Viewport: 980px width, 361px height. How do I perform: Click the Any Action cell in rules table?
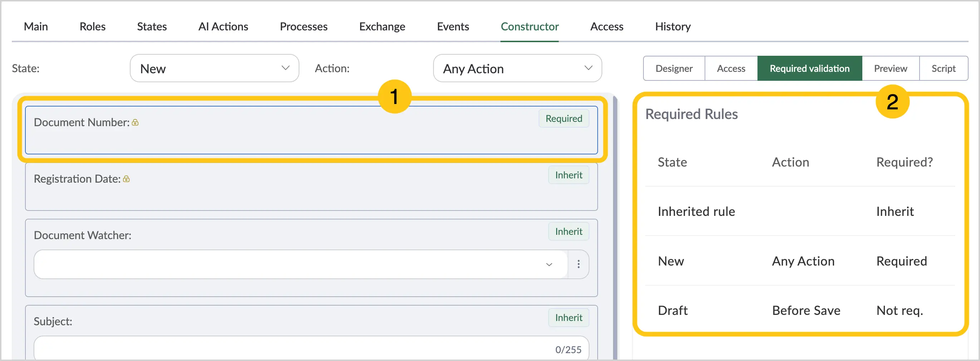[x=803, y=261]
